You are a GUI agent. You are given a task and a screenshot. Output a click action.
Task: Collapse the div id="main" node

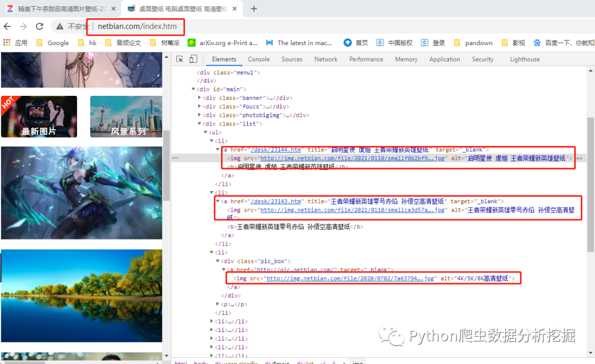(x=193, y=89)
